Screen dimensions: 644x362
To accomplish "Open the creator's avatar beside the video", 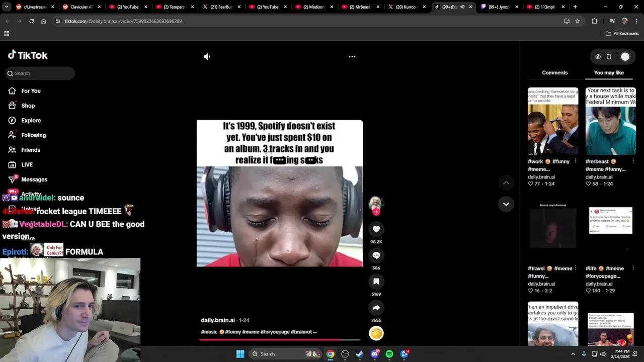I will (x=376, y=203).
